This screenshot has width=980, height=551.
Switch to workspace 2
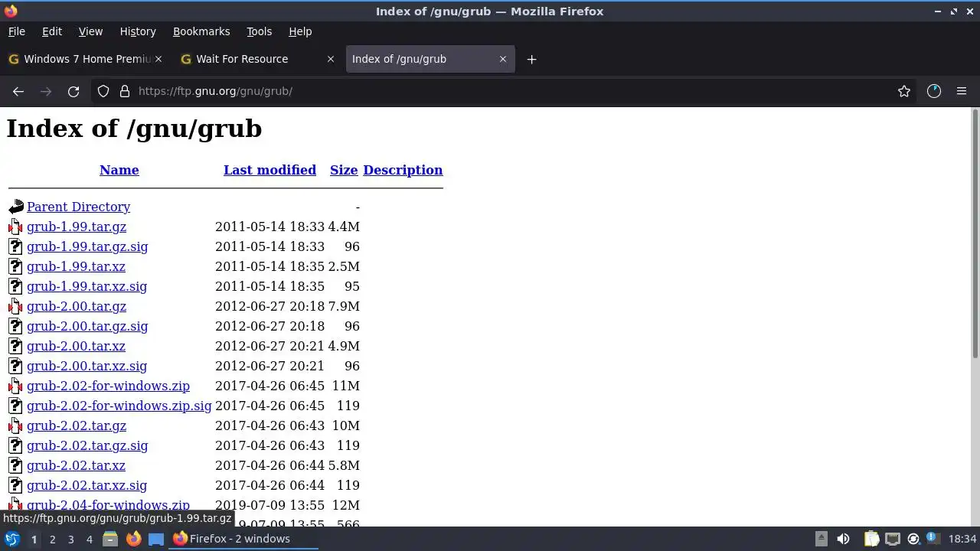(x=52, y=539)
